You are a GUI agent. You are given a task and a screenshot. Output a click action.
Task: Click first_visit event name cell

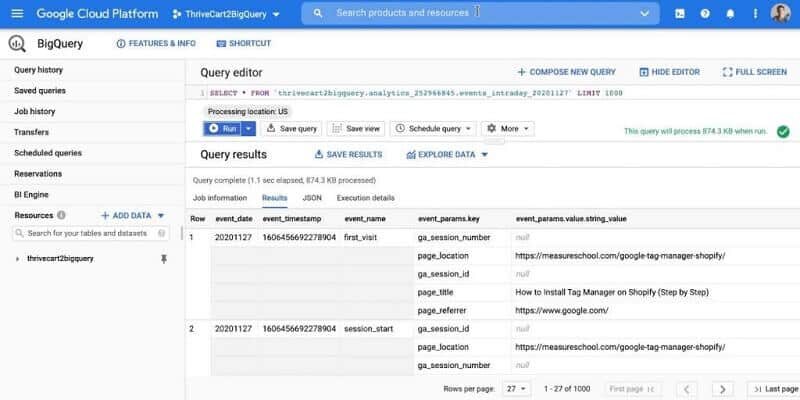pyautogui.click(x=360, y=238)
